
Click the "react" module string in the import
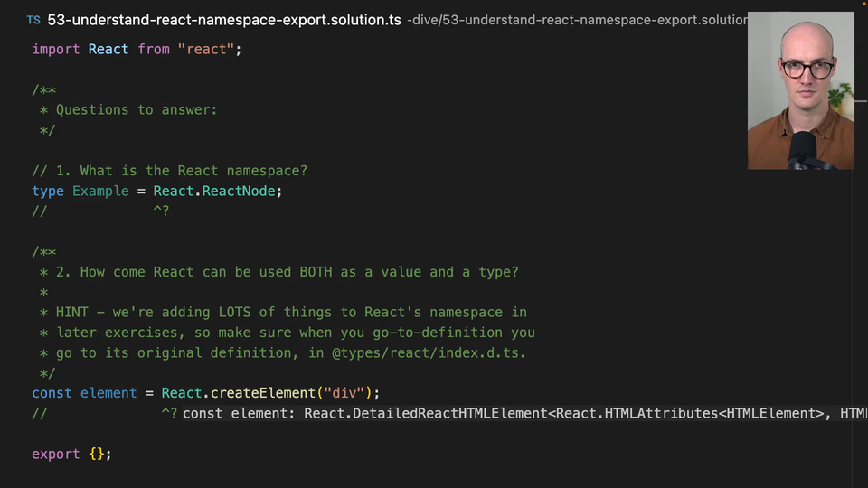pos(206,49)
